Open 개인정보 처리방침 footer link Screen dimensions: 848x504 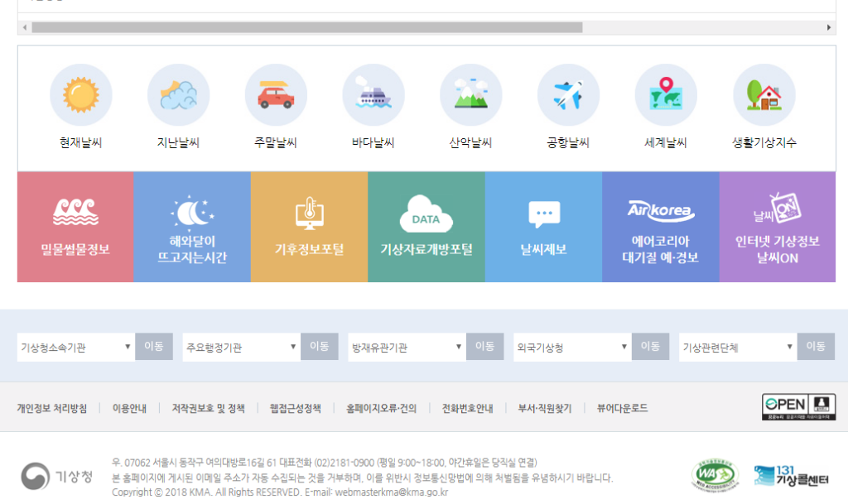(52, 408)
